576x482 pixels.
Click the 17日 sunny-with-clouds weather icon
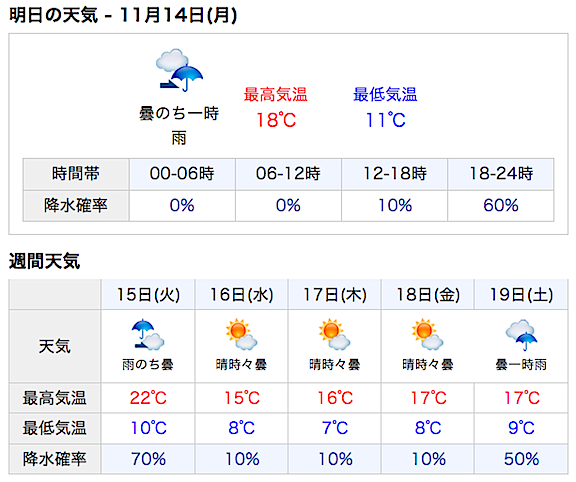(334, 334)
